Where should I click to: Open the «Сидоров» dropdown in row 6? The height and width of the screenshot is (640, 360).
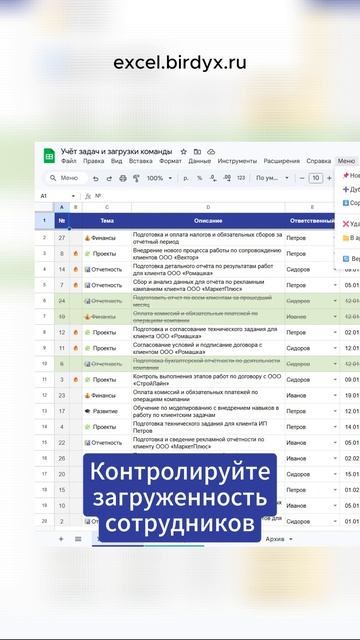(x=335, y=301)
